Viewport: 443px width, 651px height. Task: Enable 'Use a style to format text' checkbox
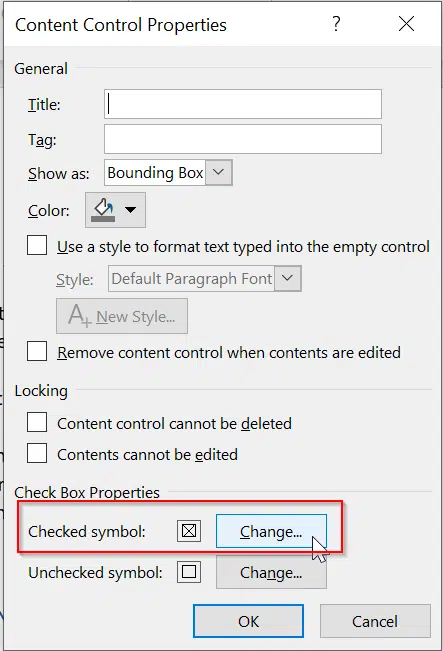coord(37,245)
